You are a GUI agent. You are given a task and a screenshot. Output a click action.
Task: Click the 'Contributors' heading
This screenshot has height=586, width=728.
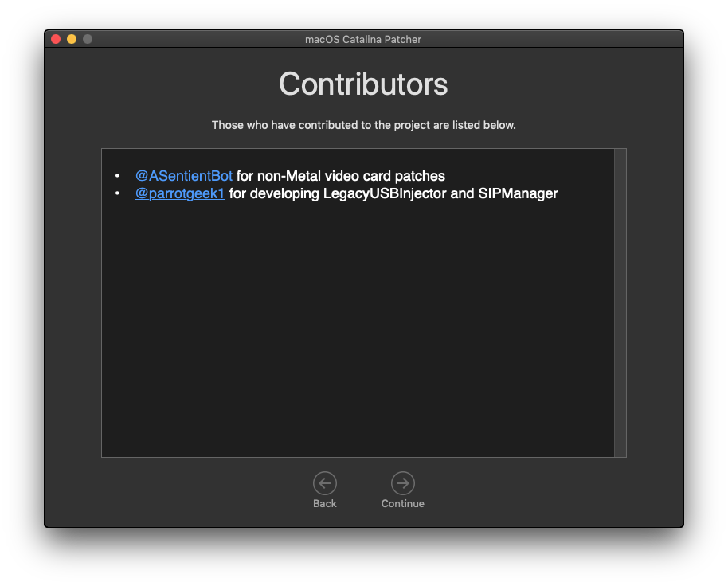363,84
